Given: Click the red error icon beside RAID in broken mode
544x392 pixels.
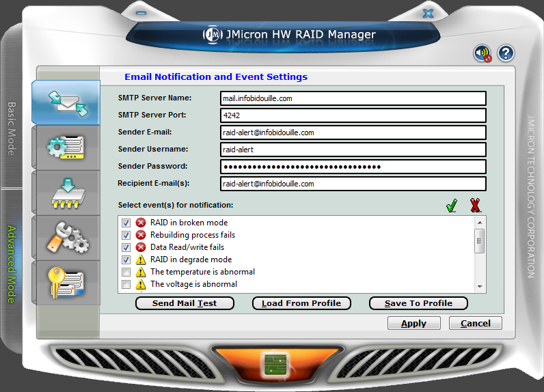Looking at the screenshot, I should (141, 223).
